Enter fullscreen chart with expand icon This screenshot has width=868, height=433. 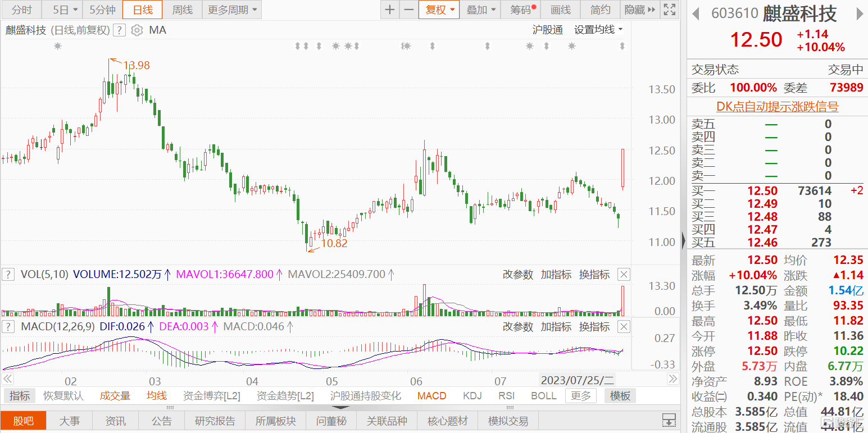coord(669,10)
